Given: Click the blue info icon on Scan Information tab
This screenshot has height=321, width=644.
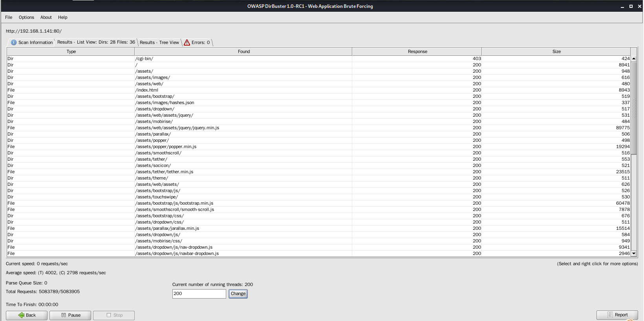Looking at the screenshot, I should pos(14,42).
